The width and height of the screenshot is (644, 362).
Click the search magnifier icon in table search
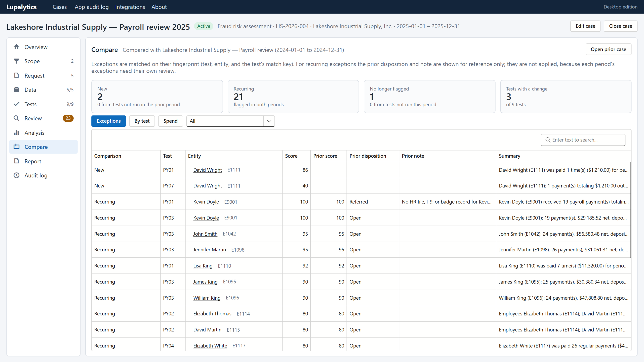548,140
